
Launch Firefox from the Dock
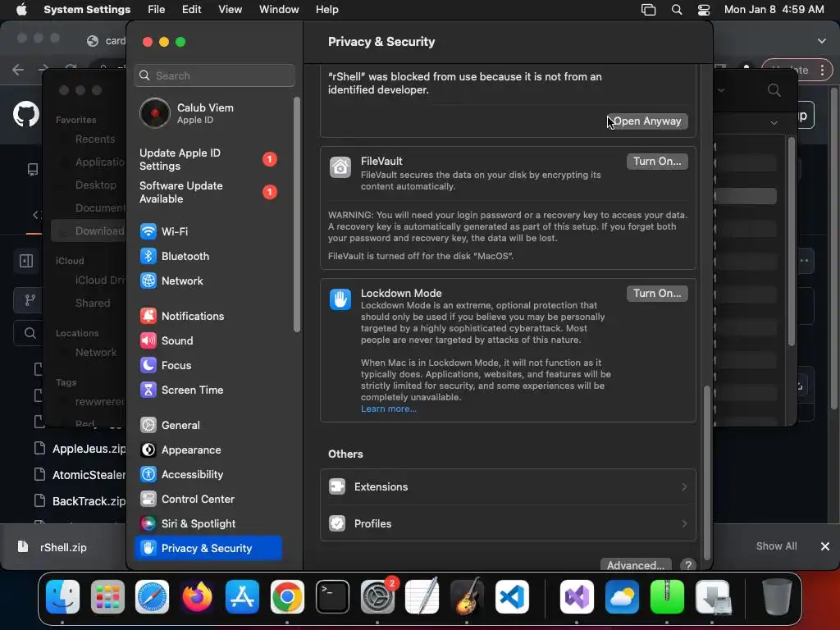tap(197, 597)
